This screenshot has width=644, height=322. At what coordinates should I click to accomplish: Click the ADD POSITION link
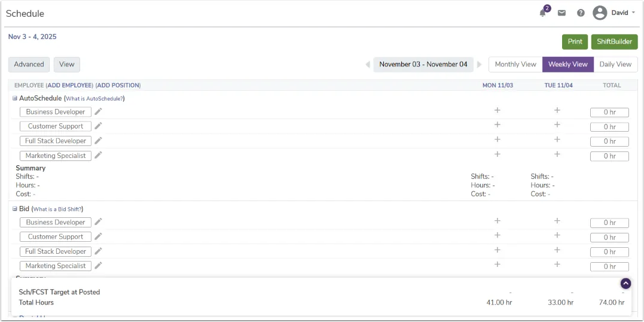click(x=119, y=86)
